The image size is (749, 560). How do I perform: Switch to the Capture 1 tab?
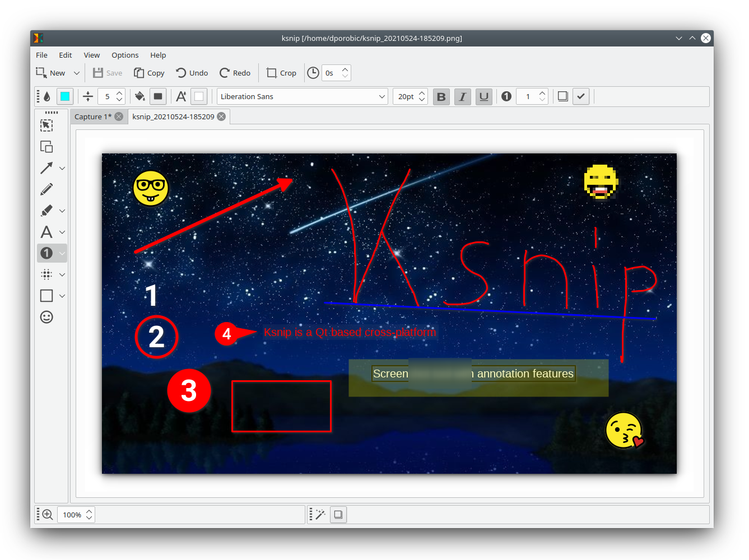(x=91, y=116)
